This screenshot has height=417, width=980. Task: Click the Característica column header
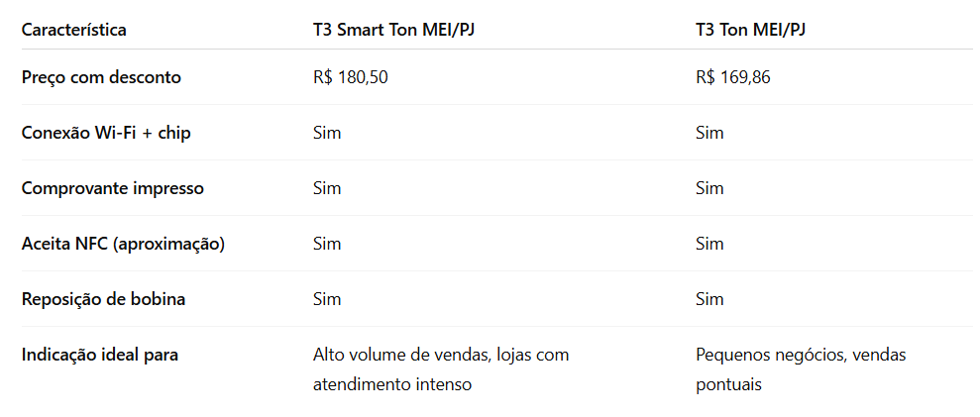pyautogui.click(x=73, y=30)
